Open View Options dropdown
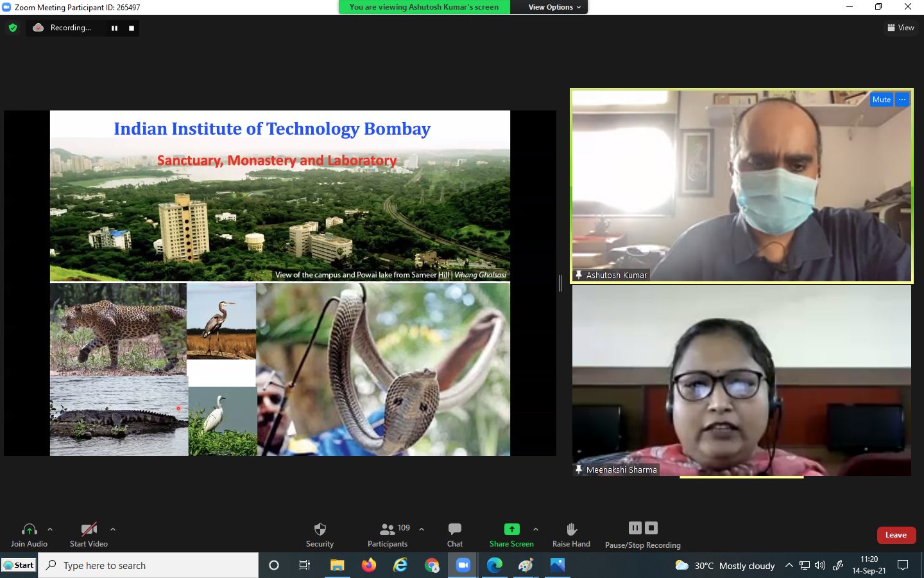 tap(554, 7)
